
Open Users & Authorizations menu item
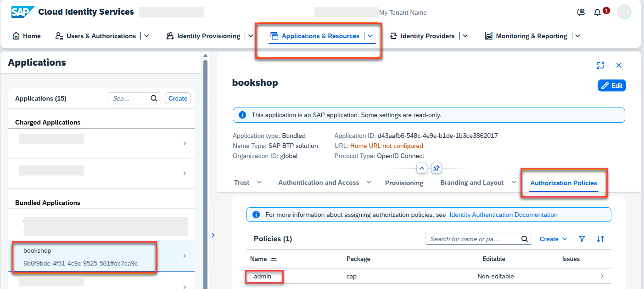[x=95, y=36]
